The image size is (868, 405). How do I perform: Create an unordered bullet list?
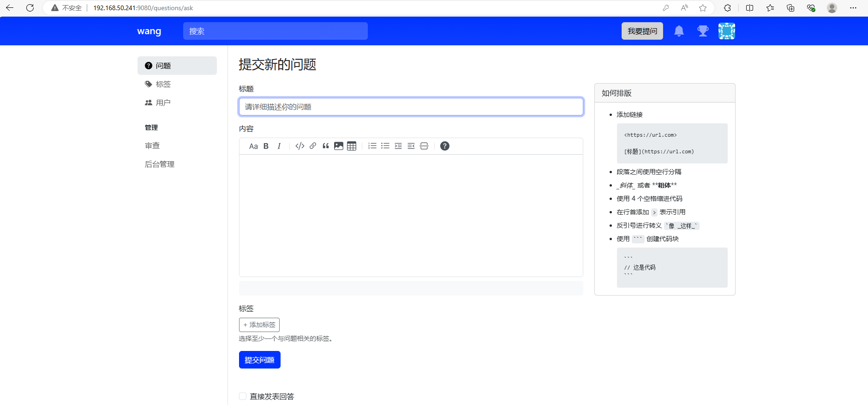[x=385, y=146]
